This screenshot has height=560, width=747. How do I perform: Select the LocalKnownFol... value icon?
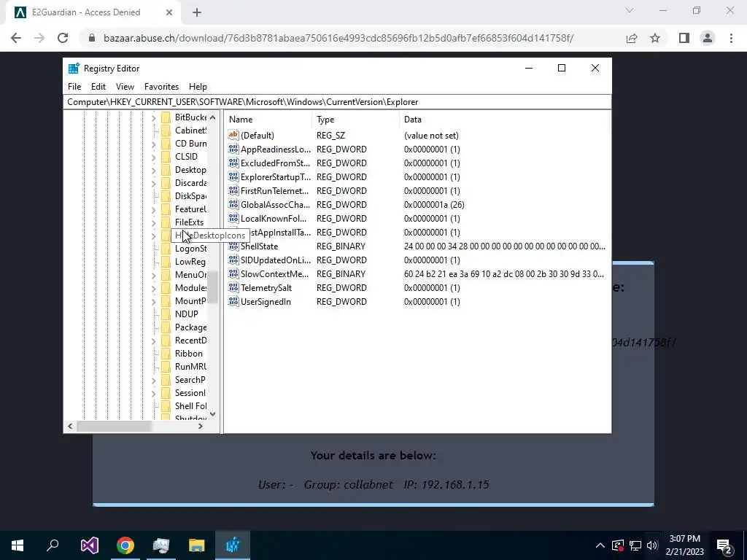coord(233,218)
